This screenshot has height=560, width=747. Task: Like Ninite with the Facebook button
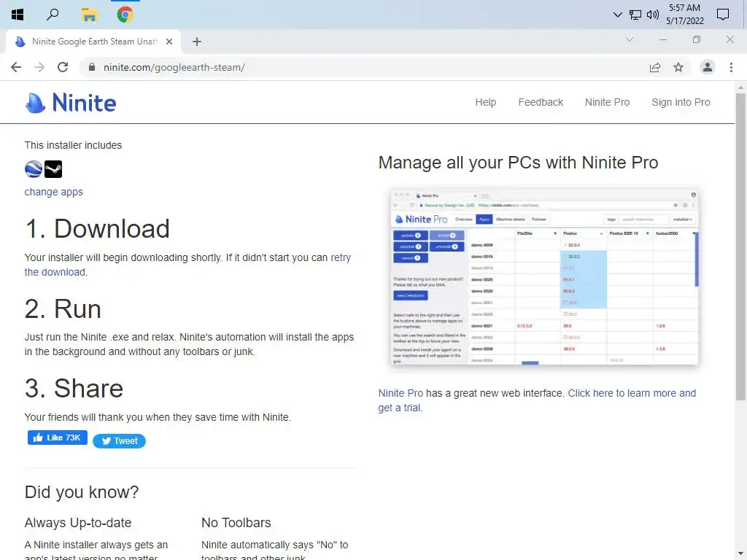[57, 437]
